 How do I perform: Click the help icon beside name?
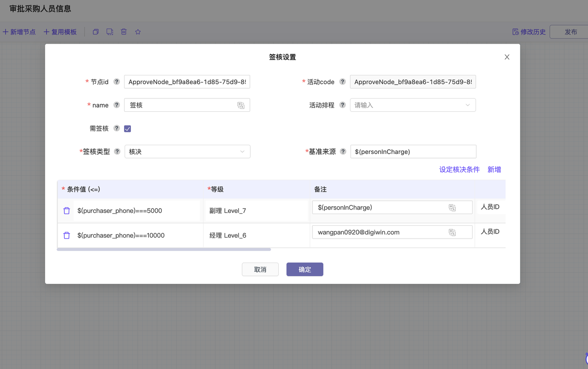[117, 105]
